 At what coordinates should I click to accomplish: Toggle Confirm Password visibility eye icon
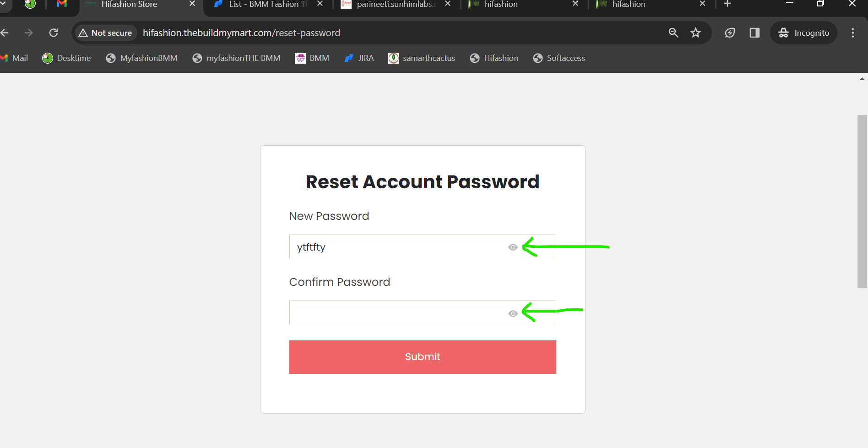point(513,314)
